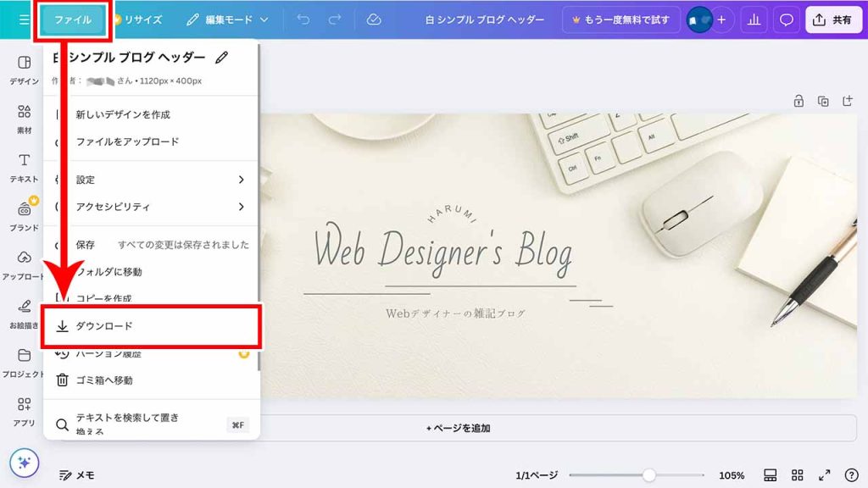
Task: Duplicate the page with copy icon
Action: click(823, 102)
